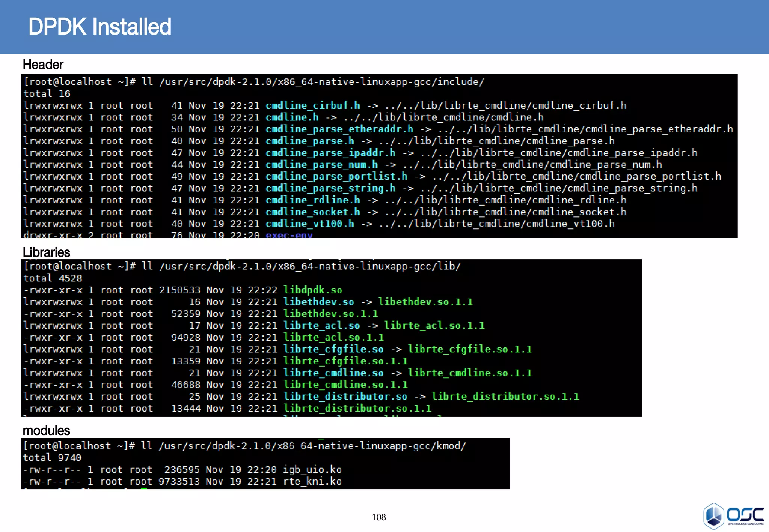Select librte_acl.so.1.1 with size 94928

pos(333,338)
